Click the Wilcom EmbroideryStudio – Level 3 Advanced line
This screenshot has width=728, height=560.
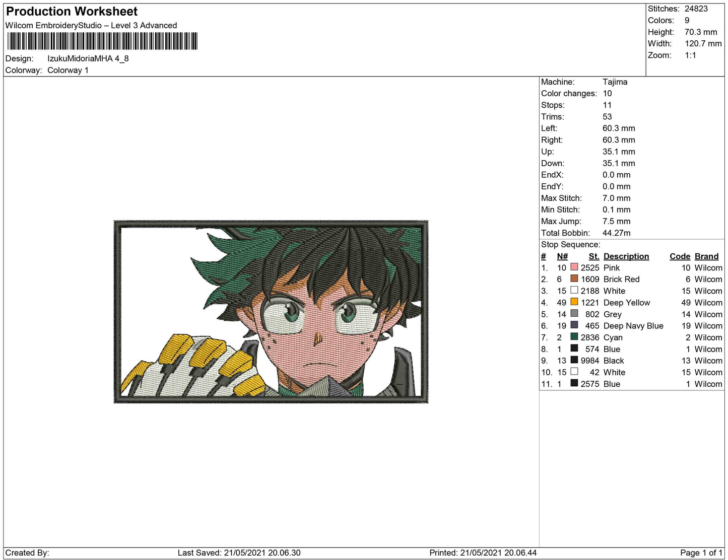click(91, 25)
